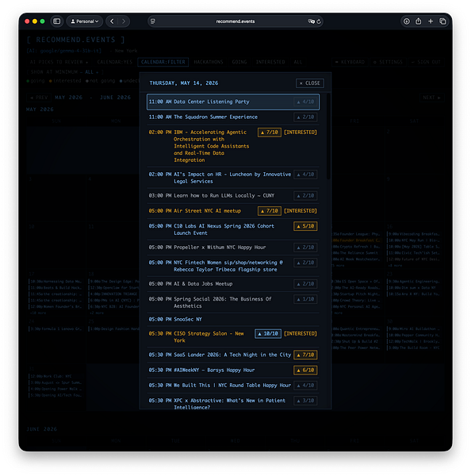
Task: Go forward with the forward arrow
Action: coord(124,21)
